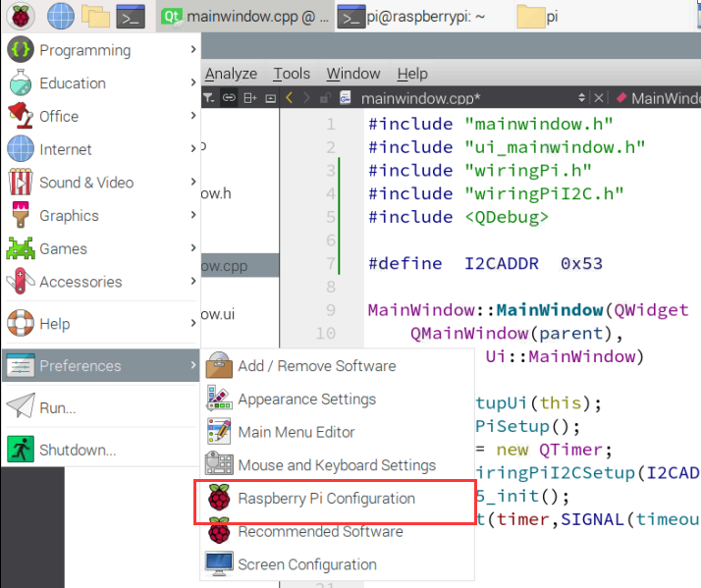The width and height of the screenshot is (701, 588).
Task: Expand the Education submenu arrow
Action: [x=193, y=82]
